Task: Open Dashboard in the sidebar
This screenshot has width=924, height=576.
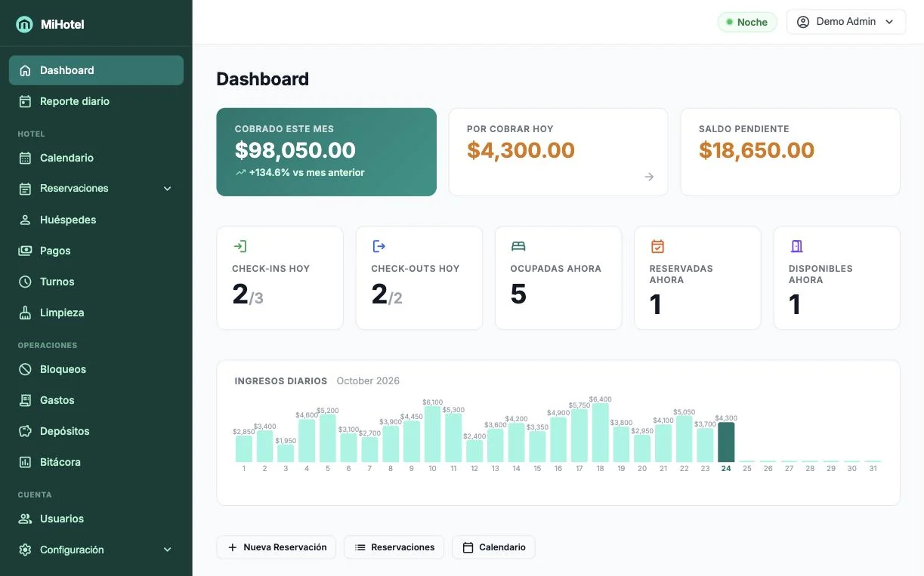Action: point(96,70)
